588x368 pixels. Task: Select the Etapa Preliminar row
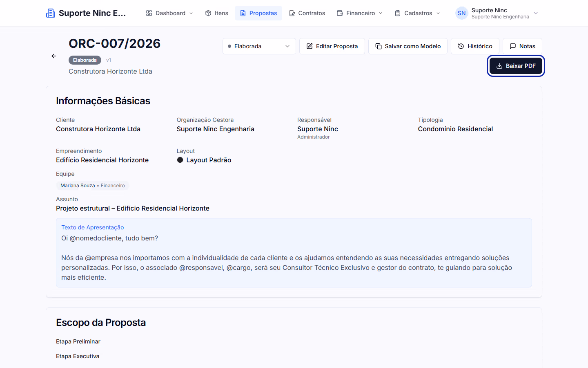pyautogui.click(x=78, y=341)
